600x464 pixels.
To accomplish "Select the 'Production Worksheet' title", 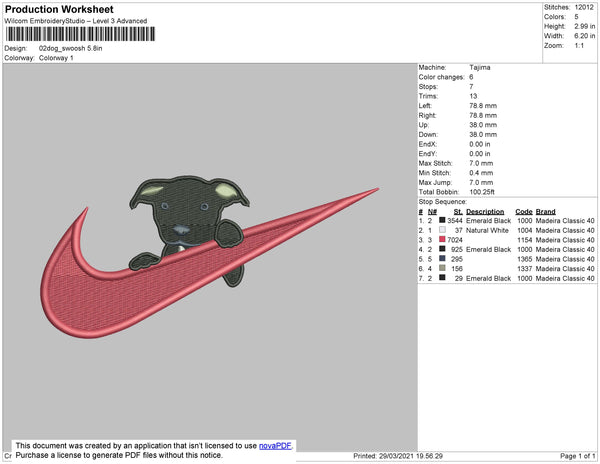I will tap(59, 9).
